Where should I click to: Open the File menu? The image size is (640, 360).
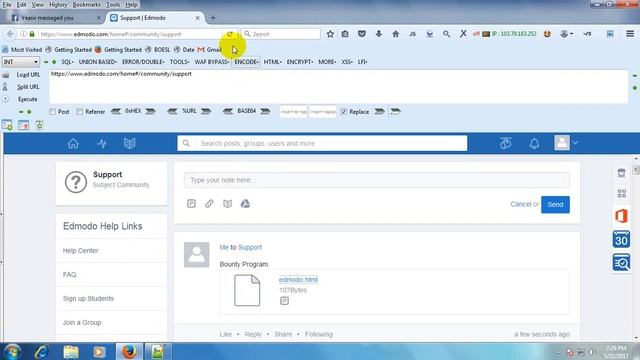(x=7, y=5)
